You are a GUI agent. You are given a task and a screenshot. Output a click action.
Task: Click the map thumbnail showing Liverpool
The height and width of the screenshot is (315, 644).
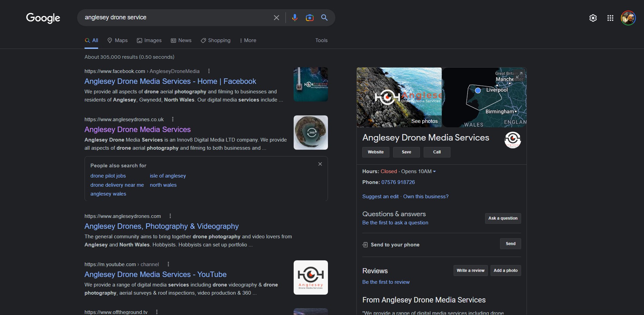click(x=484, y=97)
